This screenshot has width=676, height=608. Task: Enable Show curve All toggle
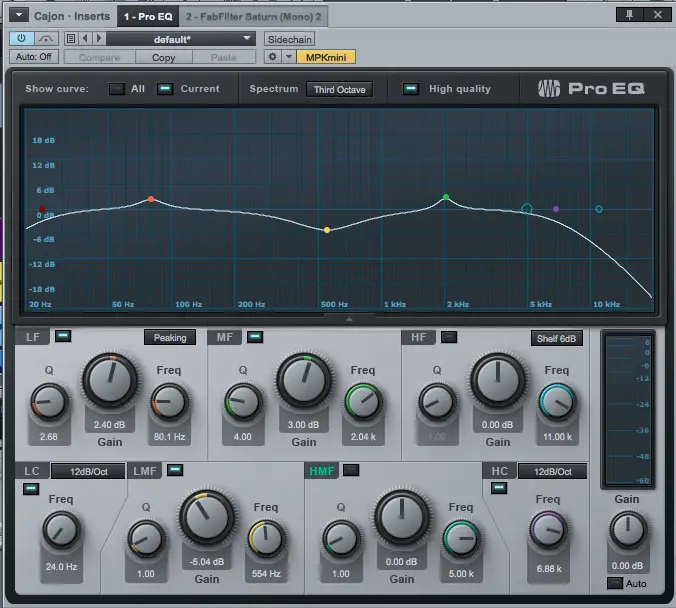click(116, 89)
